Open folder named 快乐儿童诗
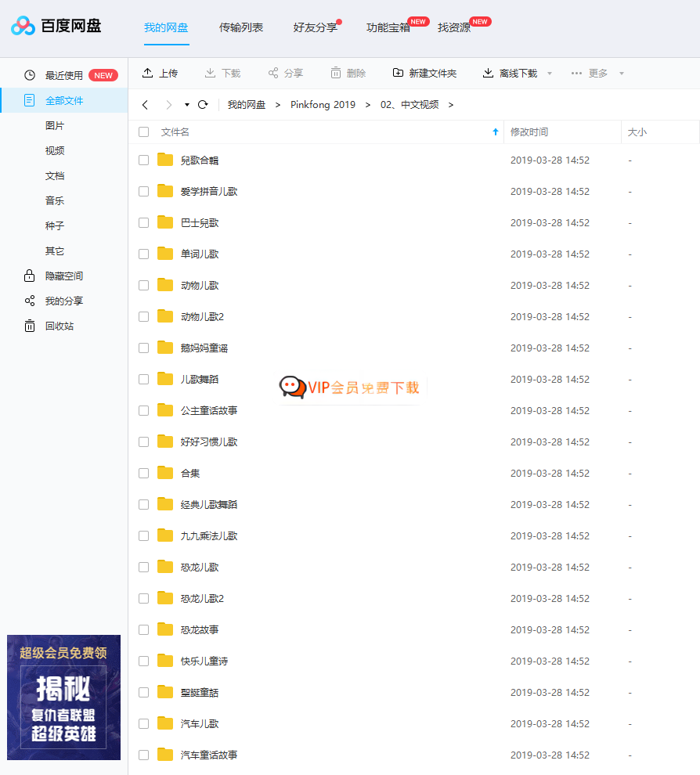The image size is (700, 775). [x=204, y=661]
